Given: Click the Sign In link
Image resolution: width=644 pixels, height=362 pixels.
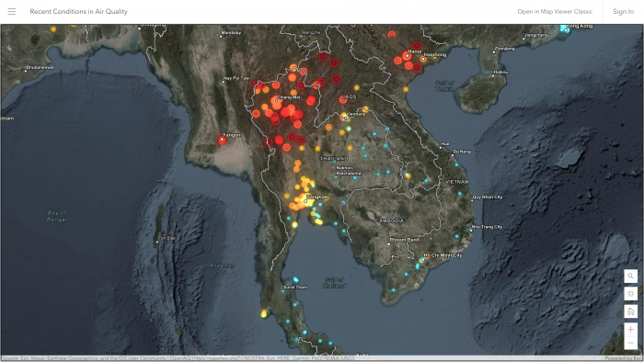Looking at the screenshot, I should coord(623,11).
